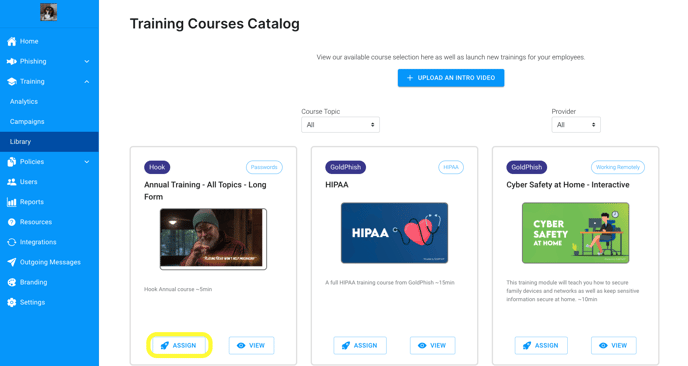Open the Resources label in sidebar
The height and width of the screenshot is (366, 688).
[36, 222]
